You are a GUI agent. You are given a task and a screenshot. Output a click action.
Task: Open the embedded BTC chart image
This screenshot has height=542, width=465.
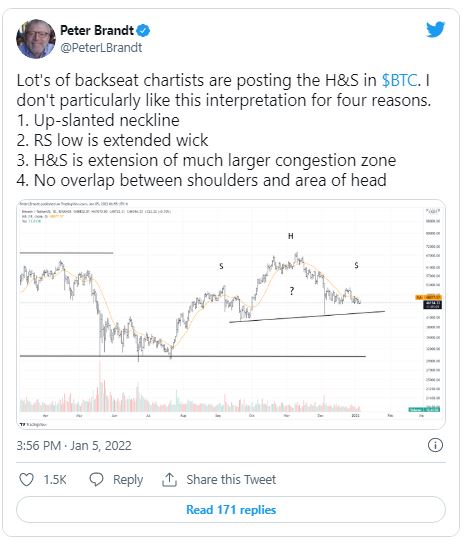pos(231,314)
